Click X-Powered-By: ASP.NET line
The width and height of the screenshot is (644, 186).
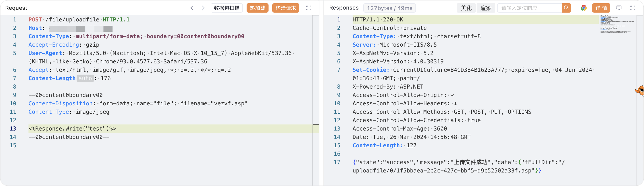(388, 87)
